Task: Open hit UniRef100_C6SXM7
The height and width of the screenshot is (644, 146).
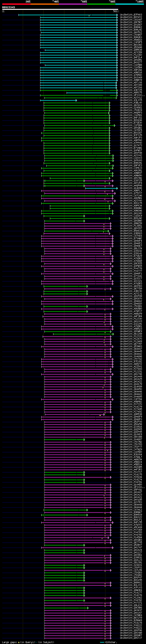Action: pyautogui.click(x=131, y=20)
